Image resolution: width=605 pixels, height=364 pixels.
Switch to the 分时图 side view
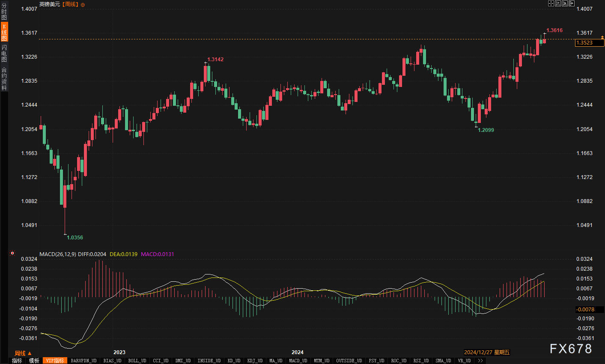4,12
